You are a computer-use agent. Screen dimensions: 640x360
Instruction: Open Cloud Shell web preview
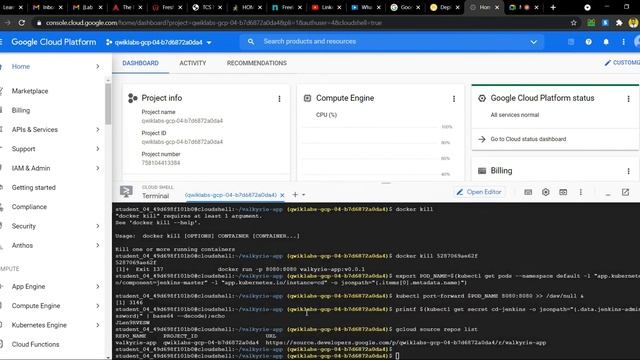(563, 192)
